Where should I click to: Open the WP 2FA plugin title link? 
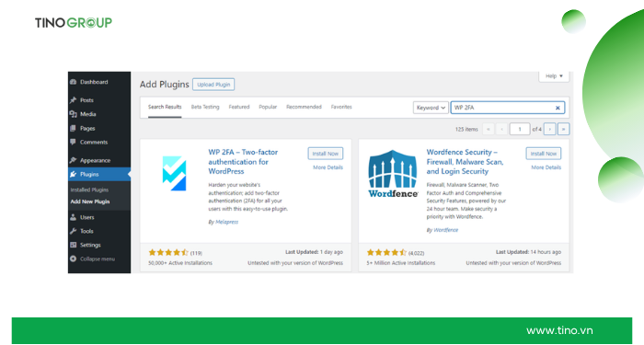[x=243, y=162]
